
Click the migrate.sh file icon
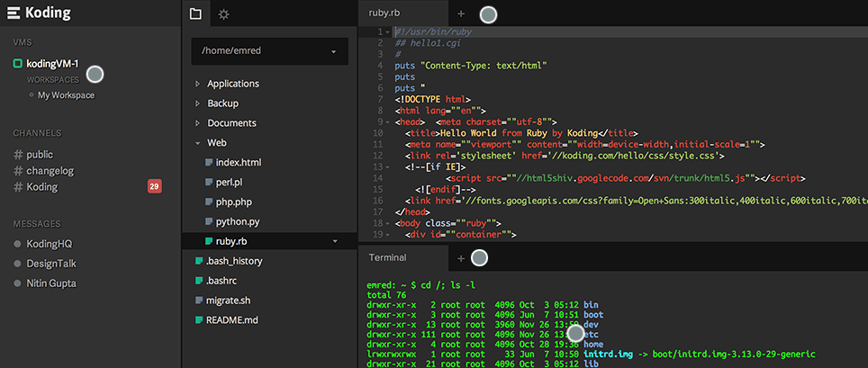click(x=199, y=301)
